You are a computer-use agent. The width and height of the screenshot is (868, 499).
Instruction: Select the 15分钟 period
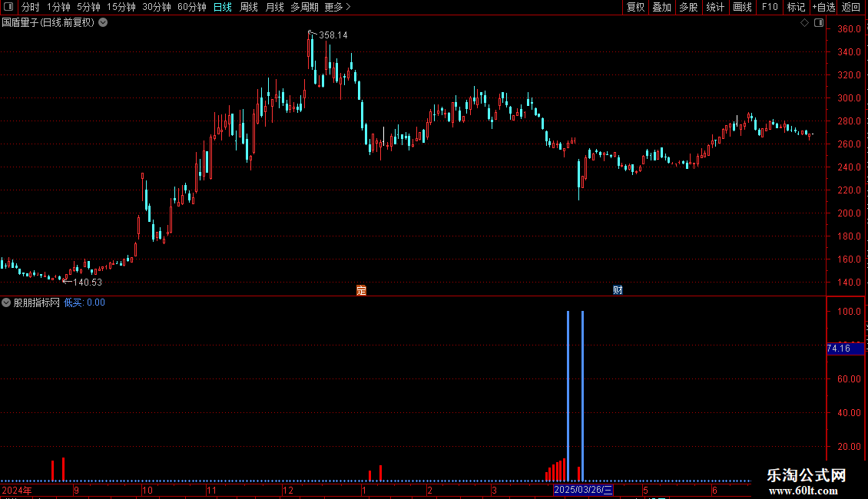coord(121,7)
